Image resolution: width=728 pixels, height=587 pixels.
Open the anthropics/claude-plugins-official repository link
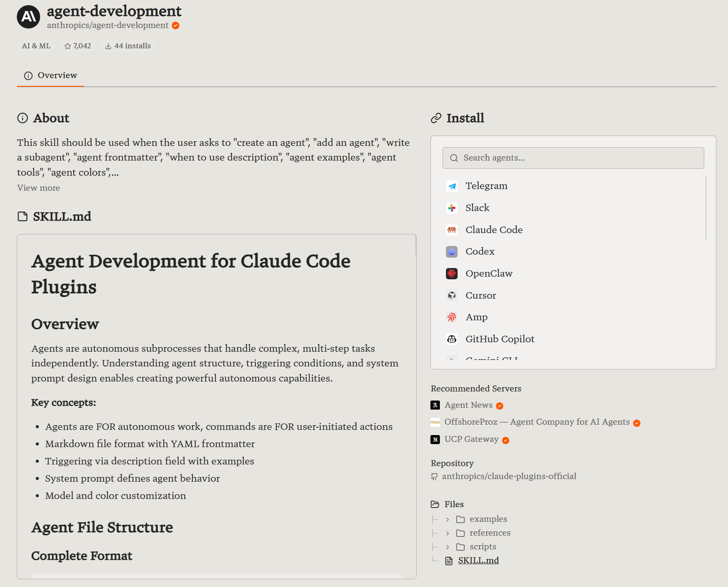509,476
